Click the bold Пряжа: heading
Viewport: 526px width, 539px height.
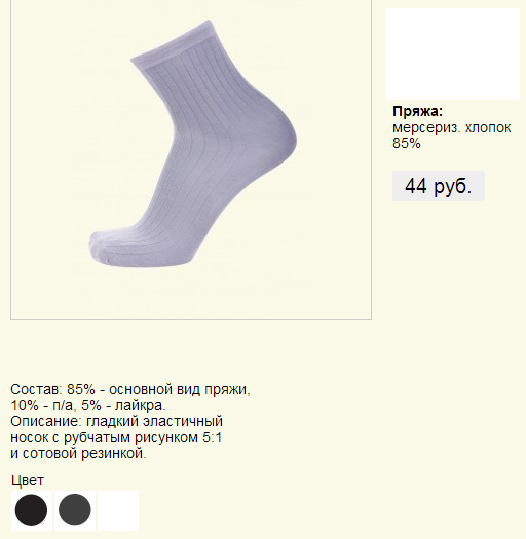[x=418, y=111]
